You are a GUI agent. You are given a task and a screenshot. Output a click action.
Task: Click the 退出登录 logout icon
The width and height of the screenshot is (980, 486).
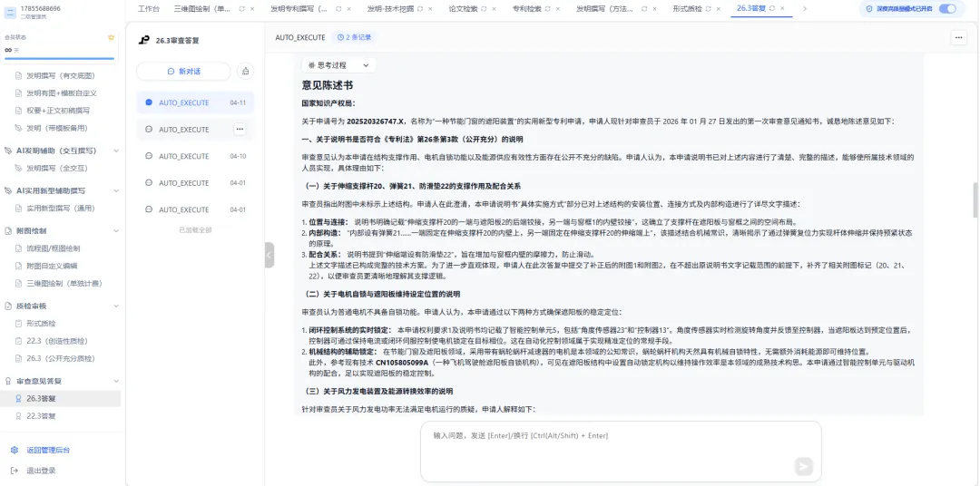pos(15,471)
